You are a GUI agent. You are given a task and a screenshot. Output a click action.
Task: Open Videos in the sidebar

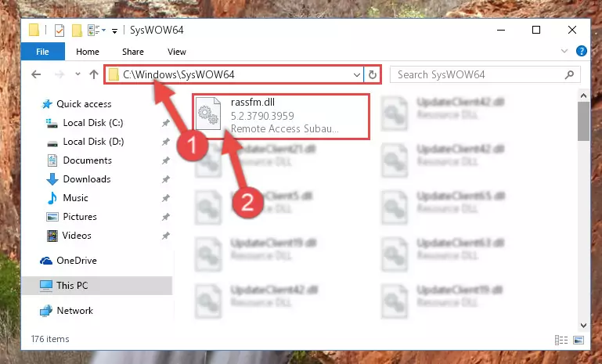point(77,236)
